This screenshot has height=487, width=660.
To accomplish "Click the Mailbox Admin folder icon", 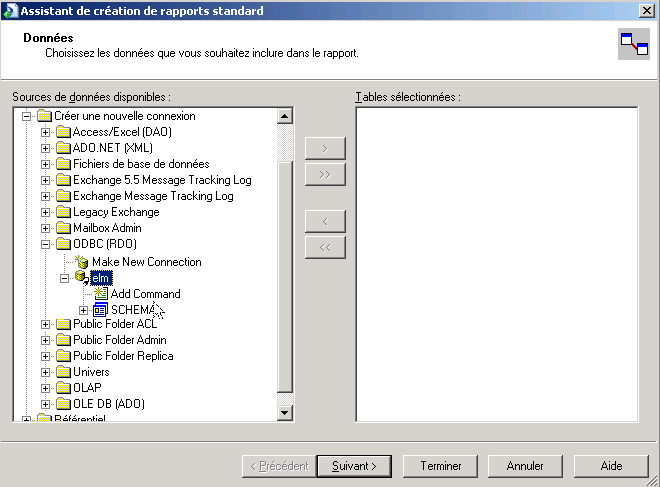I will pos(63,228).
